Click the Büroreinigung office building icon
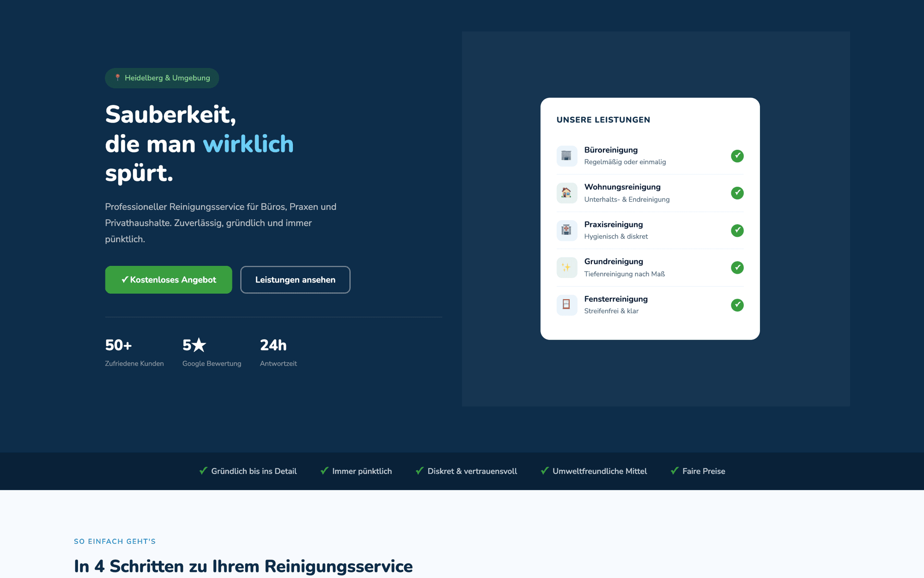Viewport: 924px width, 578px height. pos(567,156)
